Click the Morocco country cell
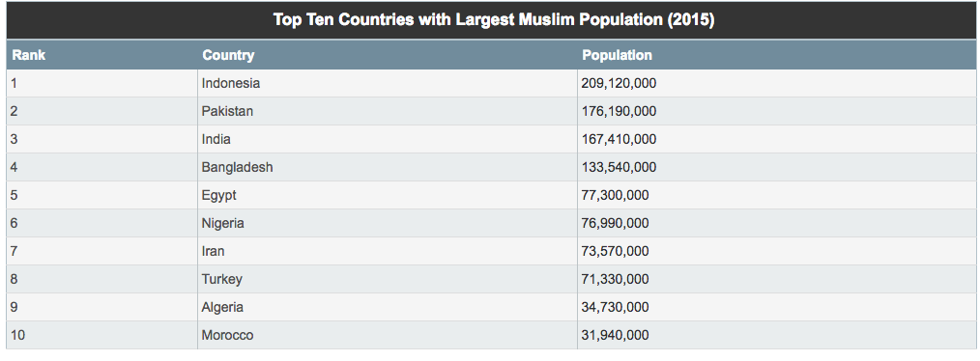The height and width of the screenshot is (361, 980). (x=227, y=335)
